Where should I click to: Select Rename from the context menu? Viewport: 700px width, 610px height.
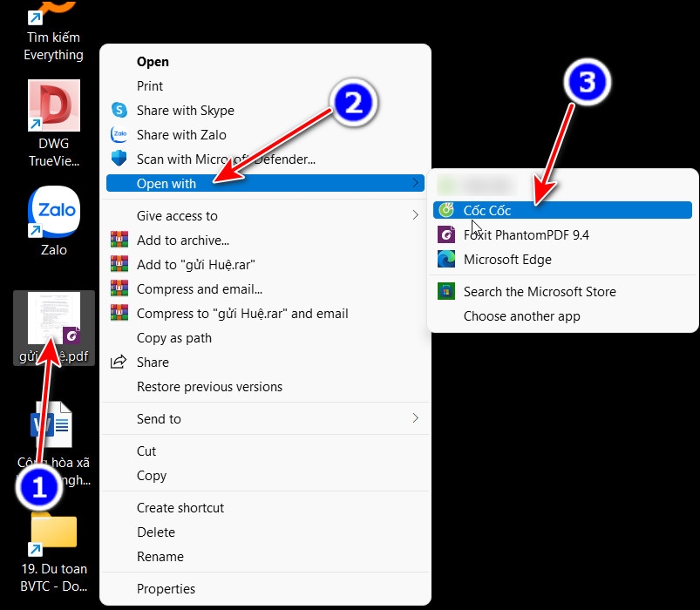(265, 557)
